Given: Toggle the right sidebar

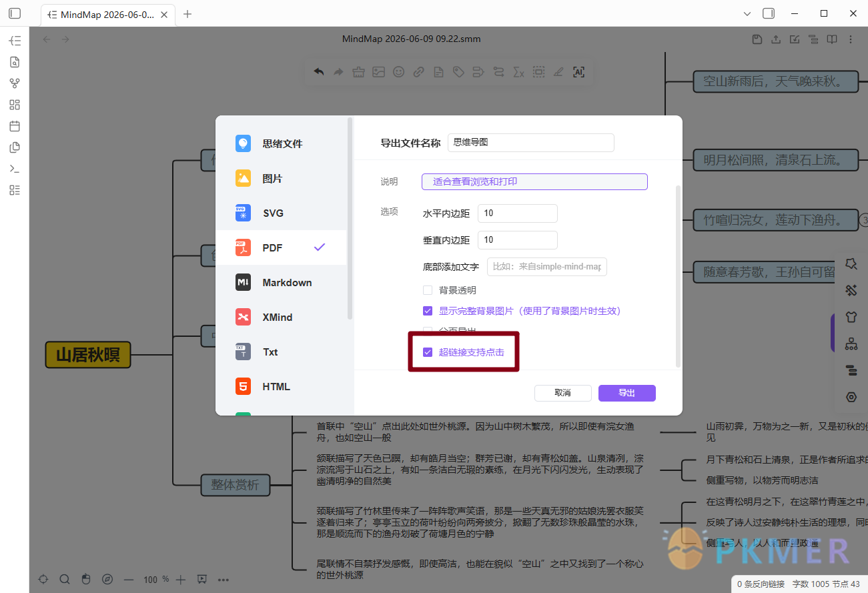Looking at the screenshot, I should 769,13.
